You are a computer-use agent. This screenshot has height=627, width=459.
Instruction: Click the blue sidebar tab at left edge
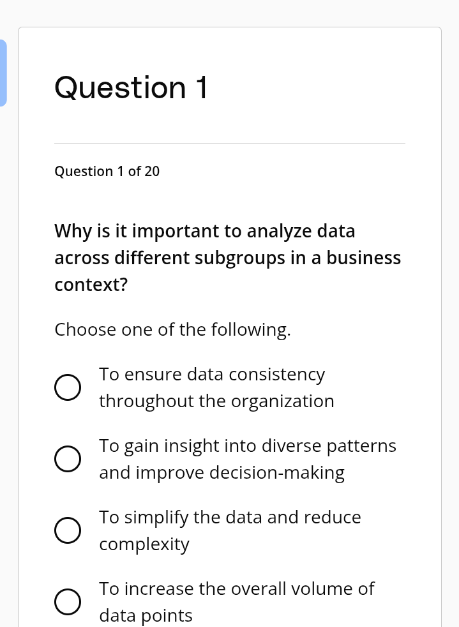(3, 73)
